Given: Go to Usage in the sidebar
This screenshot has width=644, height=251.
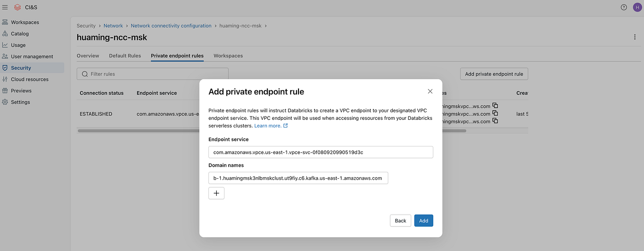Looking at the screenshot, I should coord(18,45).
